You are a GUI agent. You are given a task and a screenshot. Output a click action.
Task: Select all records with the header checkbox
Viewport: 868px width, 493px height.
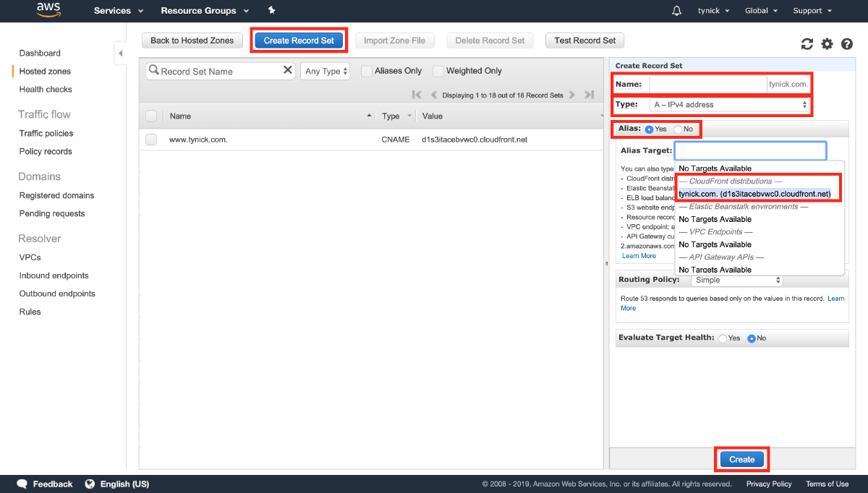coord(151,116)
